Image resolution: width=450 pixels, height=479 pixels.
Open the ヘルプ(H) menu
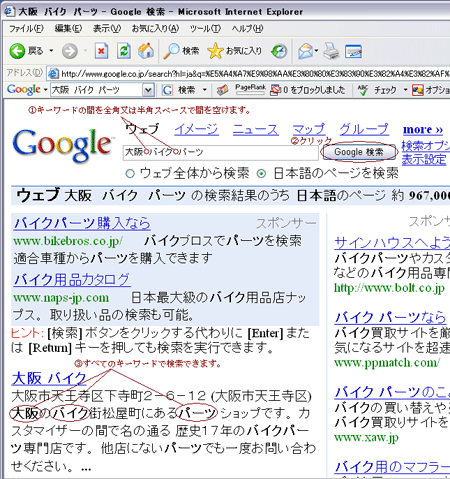tap(247, 29)
